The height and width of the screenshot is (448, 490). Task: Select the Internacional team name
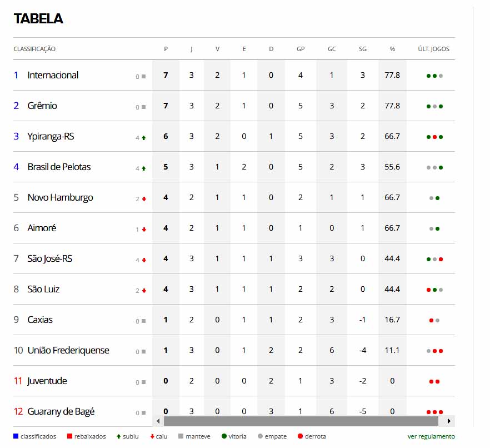tap(53, 75)
